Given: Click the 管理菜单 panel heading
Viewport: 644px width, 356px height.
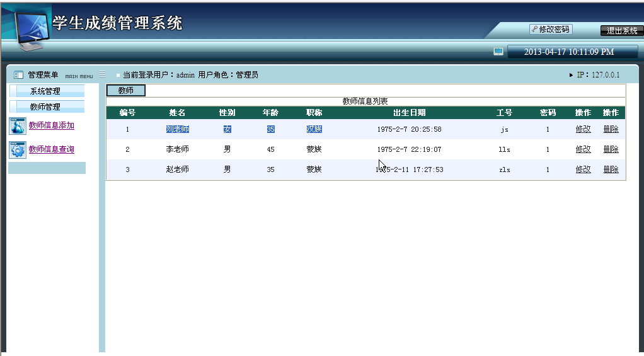Looking at the screenshot, I should (x=43, y=75).
